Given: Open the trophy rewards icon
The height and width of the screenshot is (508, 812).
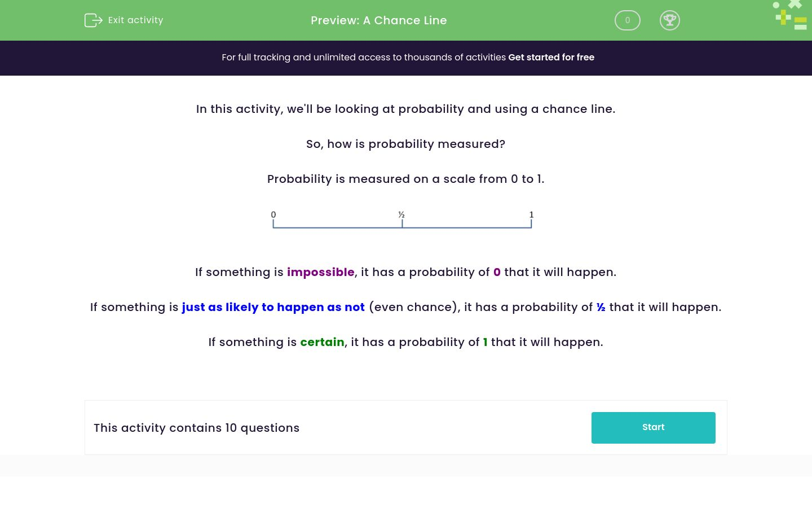Looking at the screenshot, I should [x=670, y=20].
